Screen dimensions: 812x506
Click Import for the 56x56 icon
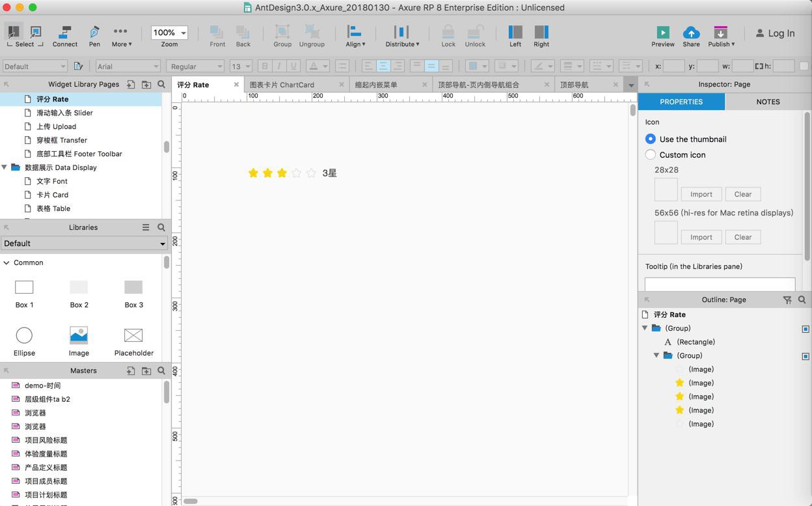pos(701,237)
